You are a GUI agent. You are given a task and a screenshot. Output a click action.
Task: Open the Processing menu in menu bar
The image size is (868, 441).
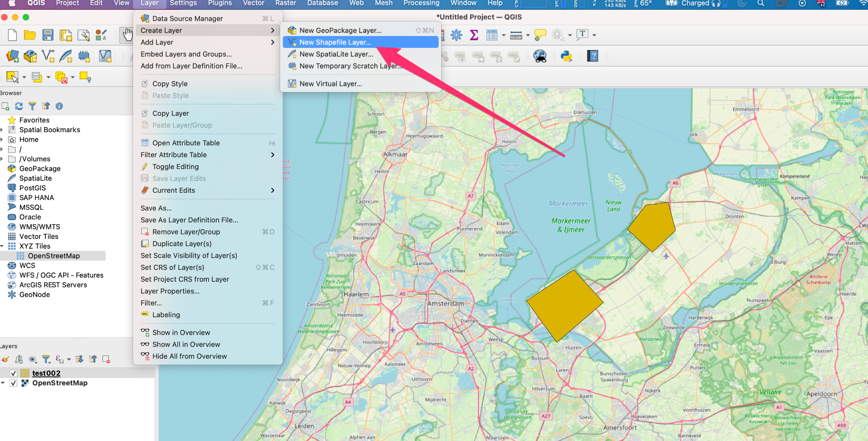point(421,3)
